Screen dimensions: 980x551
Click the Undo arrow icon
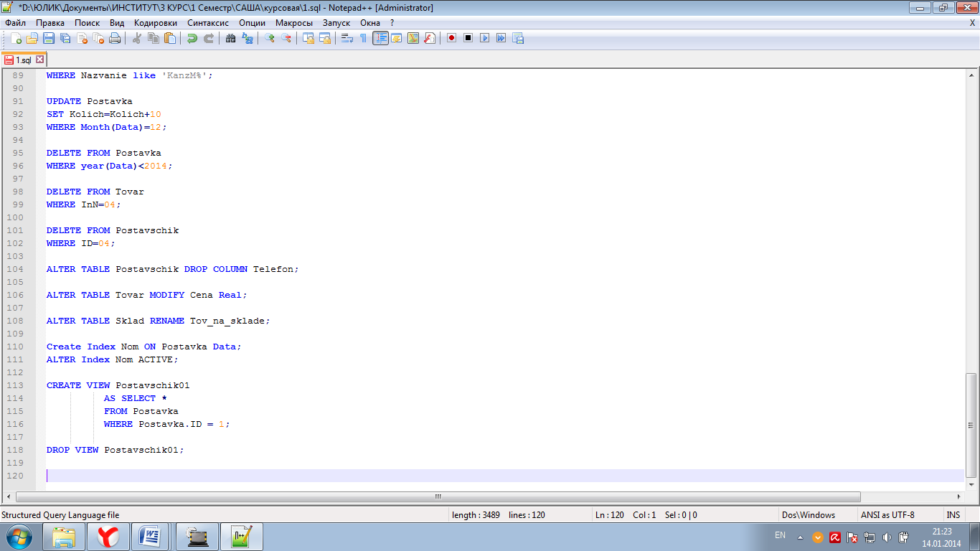[x=192, y=38]
